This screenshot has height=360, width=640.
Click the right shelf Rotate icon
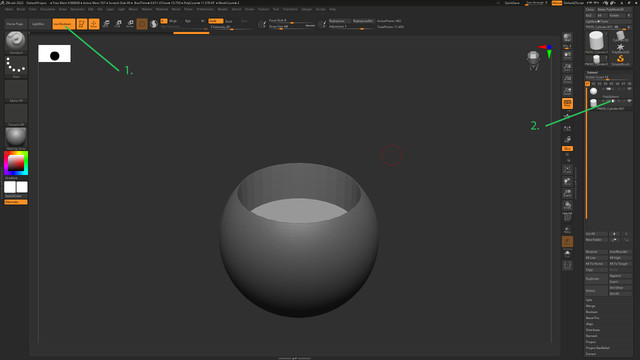click(567, 205)
